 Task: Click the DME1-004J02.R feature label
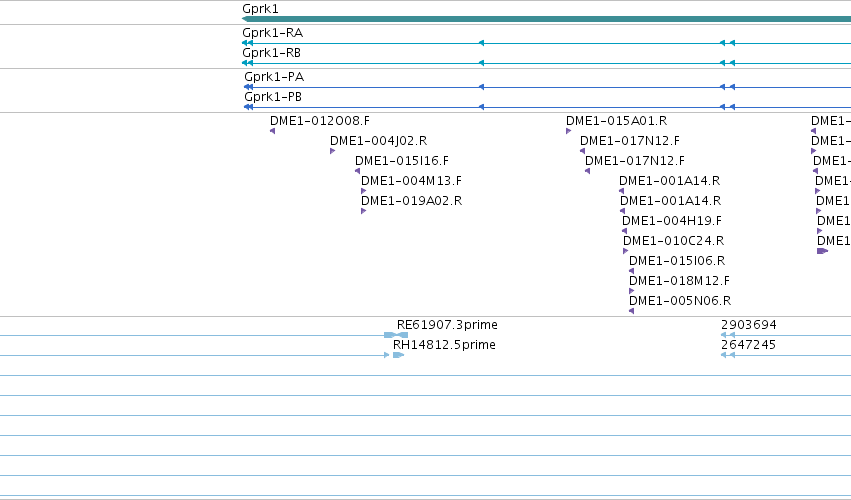[x=378, y=141]
